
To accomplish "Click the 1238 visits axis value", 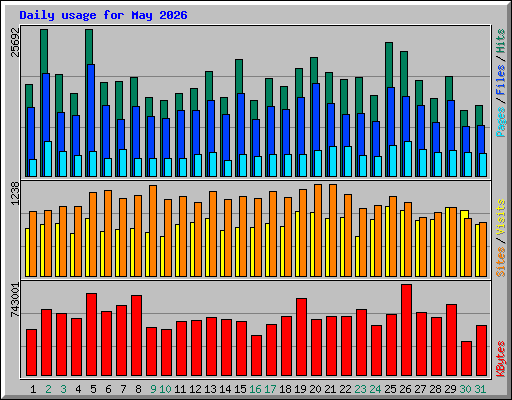I will (x=15, y=193).
